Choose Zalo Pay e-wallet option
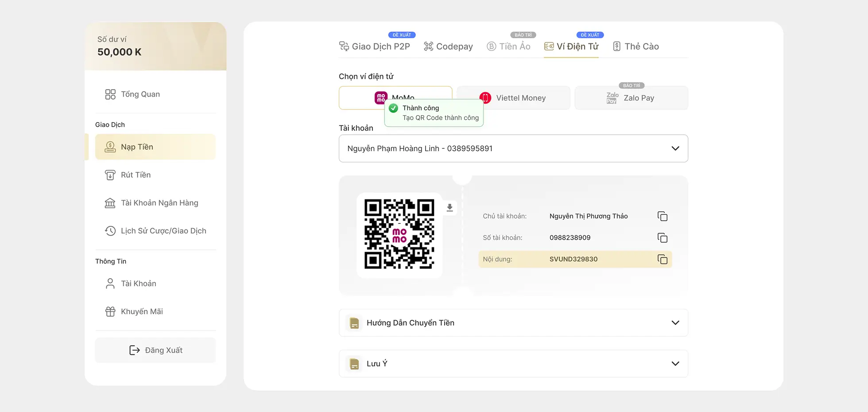 [x=632, y=98]
